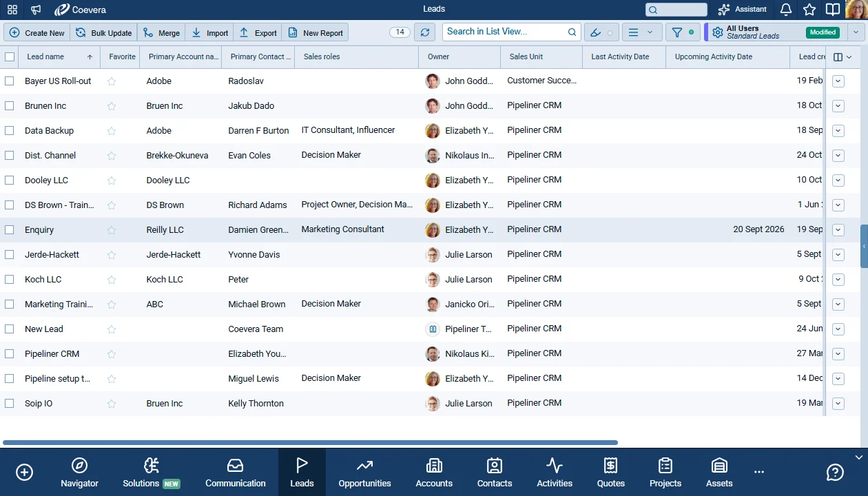Screen dimensions: 868x496
Task: Favorite the Brunen Inc lead
Action: (112, 106)
